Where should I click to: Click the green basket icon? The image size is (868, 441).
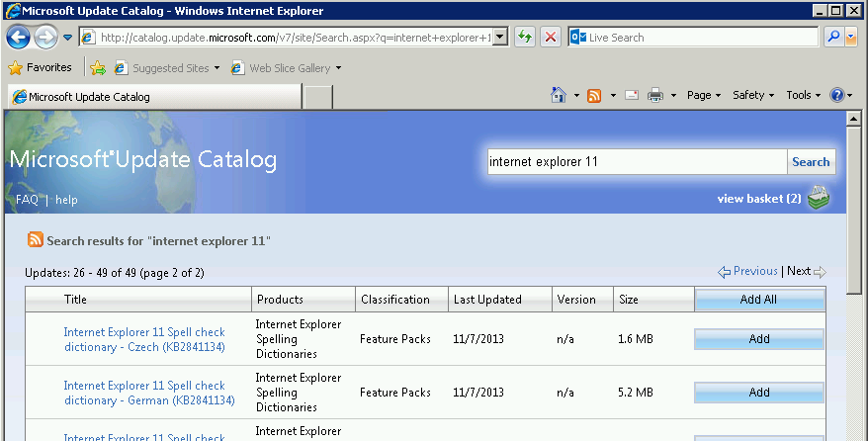pyautogui.click(x=819, y=198)
